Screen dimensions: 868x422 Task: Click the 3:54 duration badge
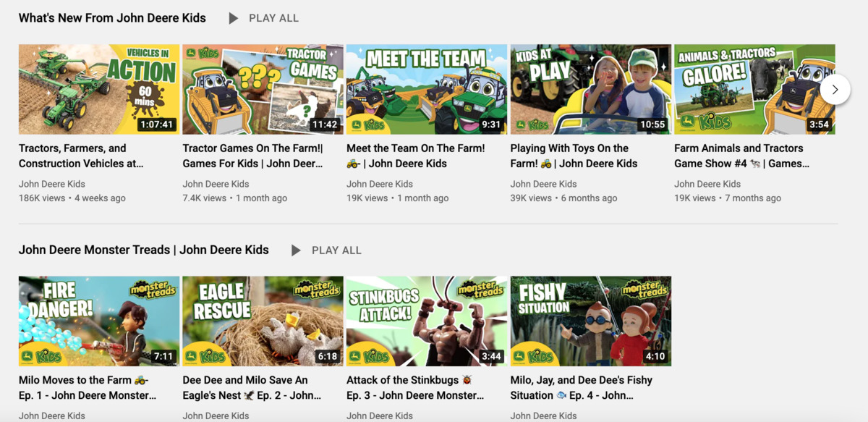point(819,125)
